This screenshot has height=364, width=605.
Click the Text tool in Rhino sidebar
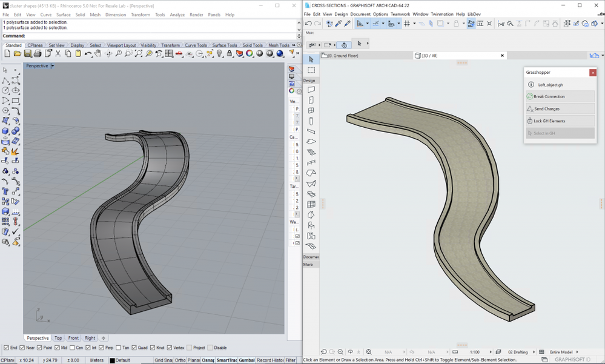click(5, 191)
